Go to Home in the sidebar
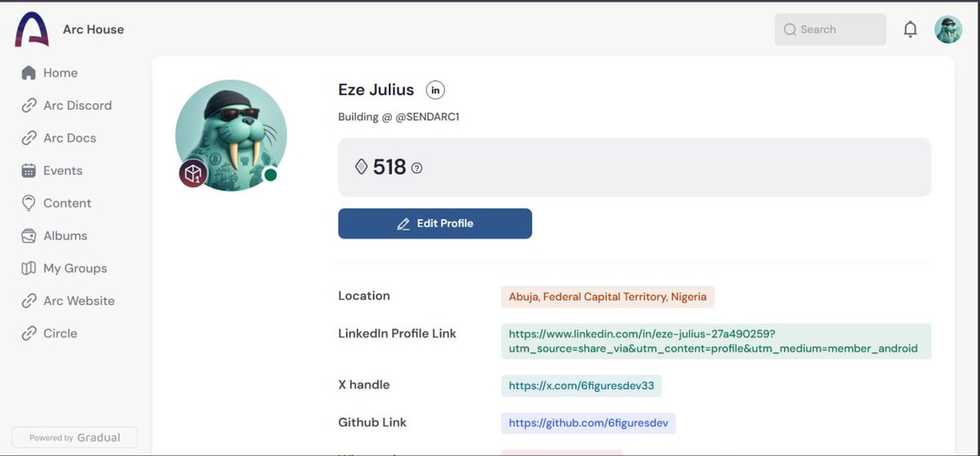This screenshot has width=980, height=456. click(x=50, y=73)
